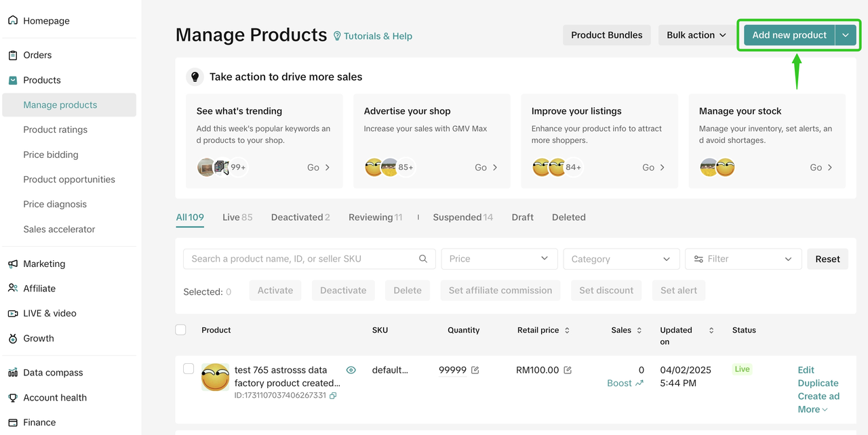Click the Product Bundles button
Screen dimensions: 868x435
(x=606, y=35)
